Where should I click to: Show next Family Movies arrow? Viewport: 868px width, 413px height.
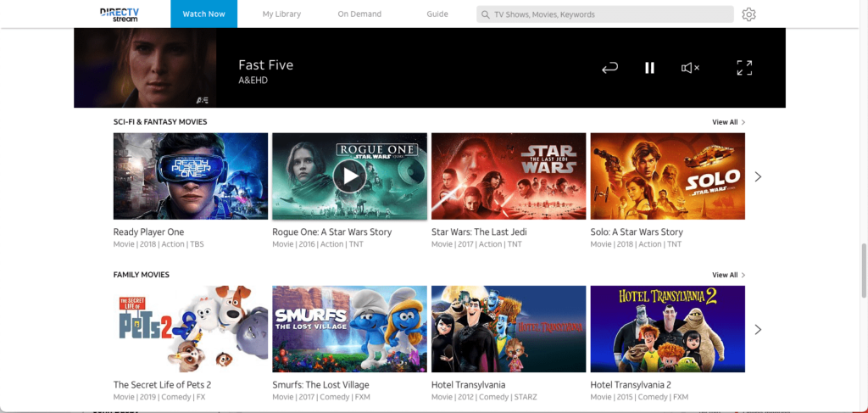pos(758,329)
